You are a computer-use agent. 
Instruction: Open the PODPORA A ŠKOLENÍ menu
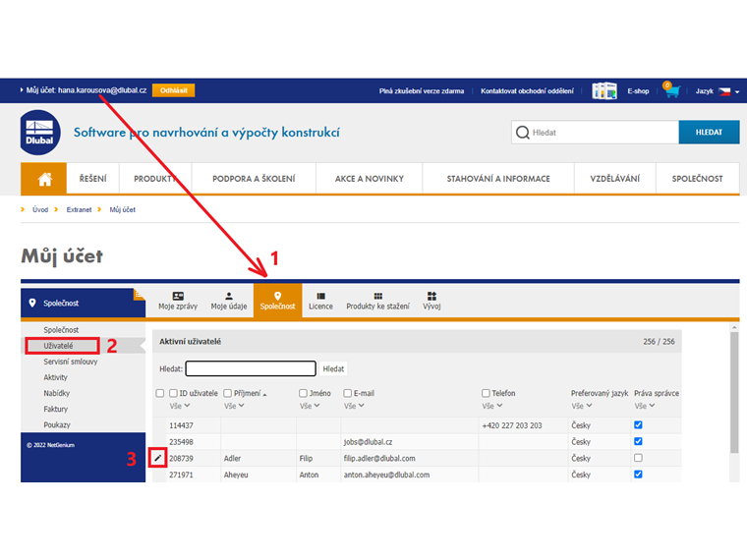254,179
